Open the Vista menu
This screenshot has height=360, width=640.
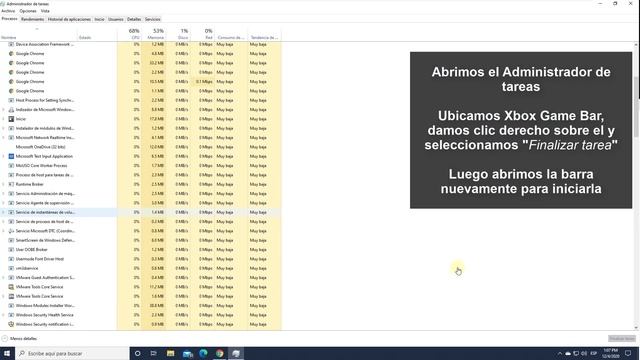45,11
